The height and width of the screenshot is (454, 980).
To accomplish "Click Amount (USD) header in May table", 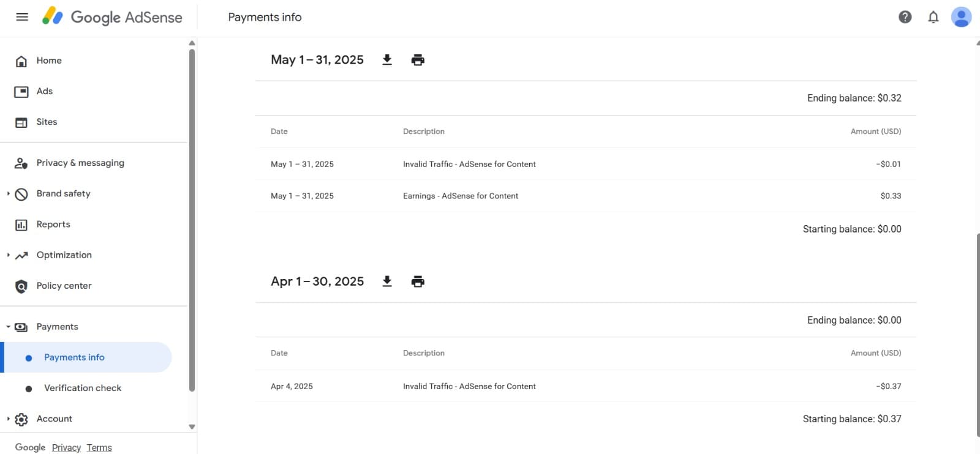I will (876, 131).
